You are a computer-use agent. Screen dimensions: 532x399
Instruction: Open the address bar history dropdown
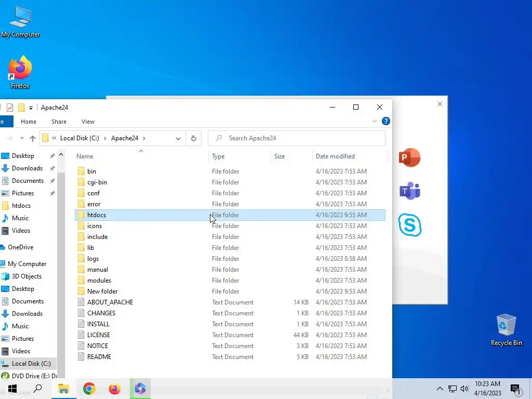(x=178, y=138)
